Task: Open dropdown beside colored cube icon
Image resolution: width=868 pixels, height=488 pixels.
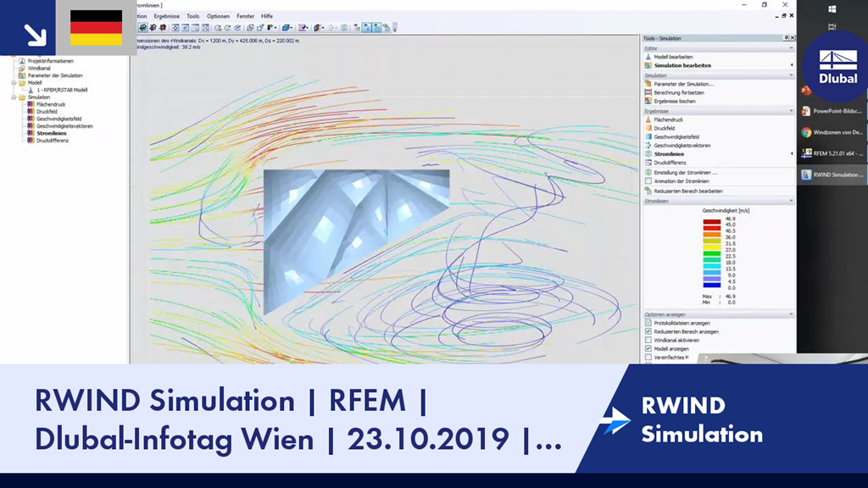Action: [323, 28]
